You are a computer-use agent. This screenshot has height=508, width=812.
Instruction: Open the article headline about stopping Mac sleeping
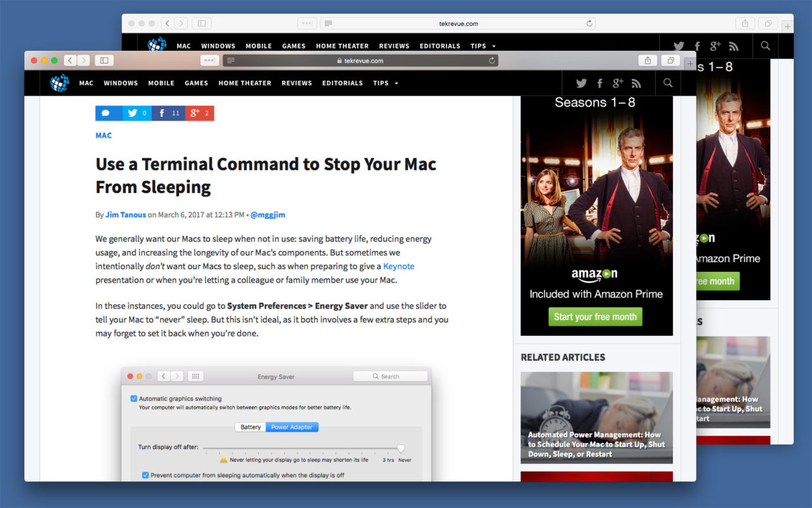(266, 175)
